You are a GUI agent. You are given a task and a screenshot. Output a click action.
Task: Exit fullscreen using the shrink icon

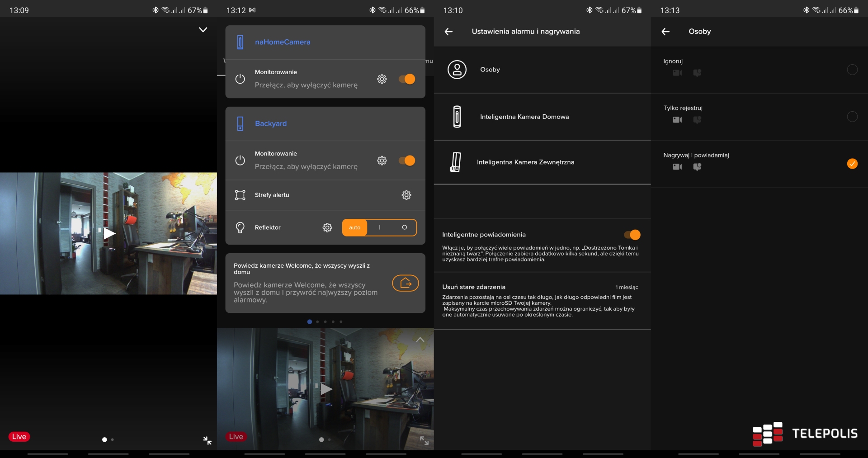208,440
